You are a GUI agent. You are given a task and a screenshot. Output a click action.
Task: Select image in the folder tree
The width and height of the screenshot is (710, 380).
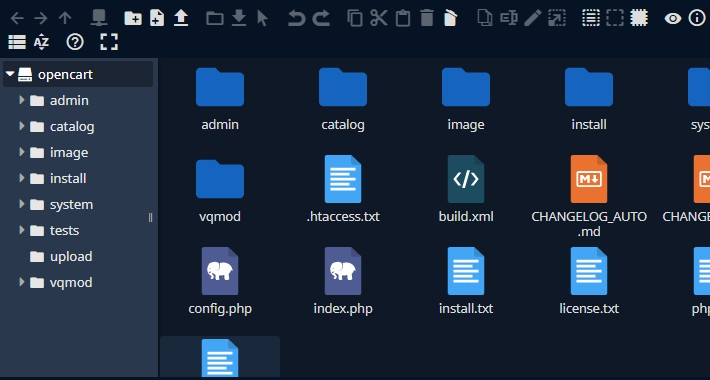69,152
